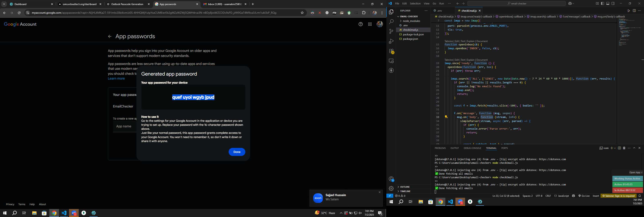The image size is (644, 217).
Task: Open Chrome from Windows taskbar
Action: (54, 213)
